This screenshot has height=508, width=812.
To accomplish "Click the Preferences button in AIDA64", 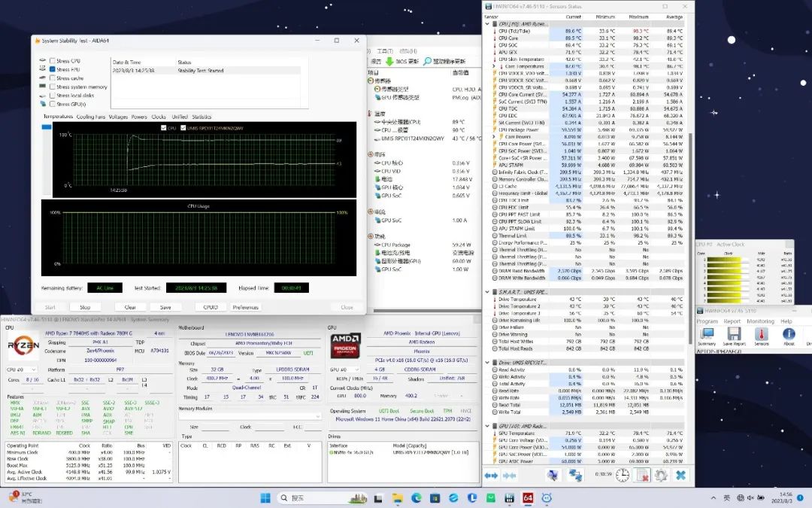I will (x=245, y=307).
